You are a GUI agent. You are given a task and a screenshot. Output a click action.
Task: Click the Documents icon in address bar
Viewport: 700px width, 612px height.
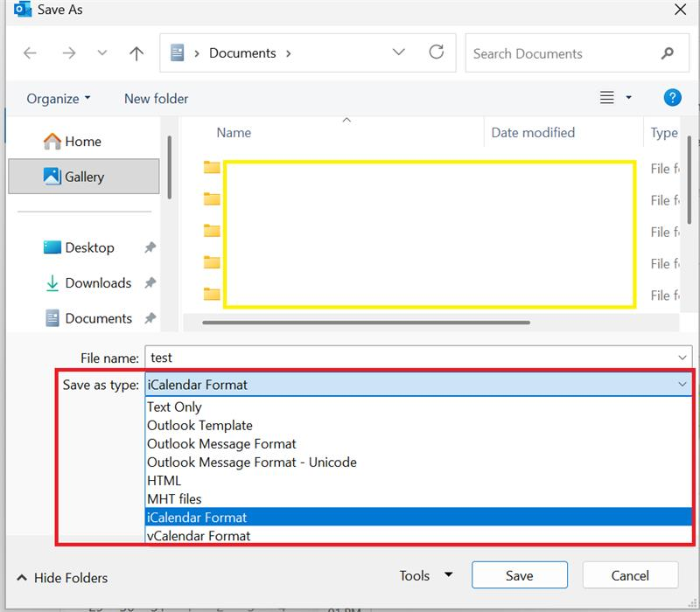(178, 52)
